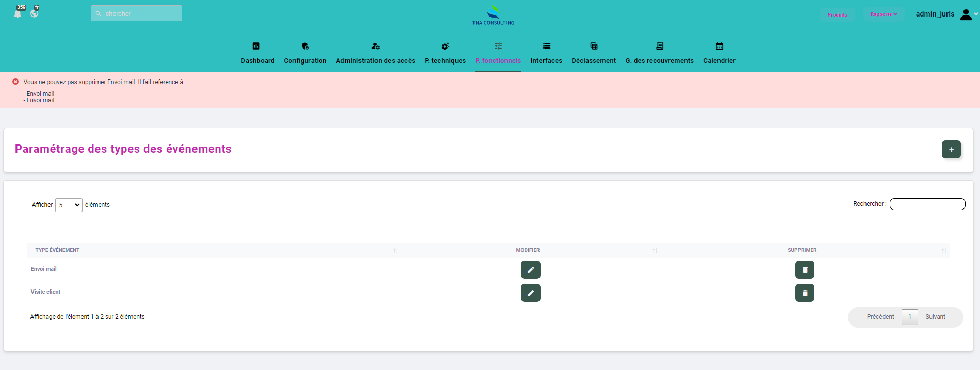Open the Afficher entries count dropdown

point(69,205)
